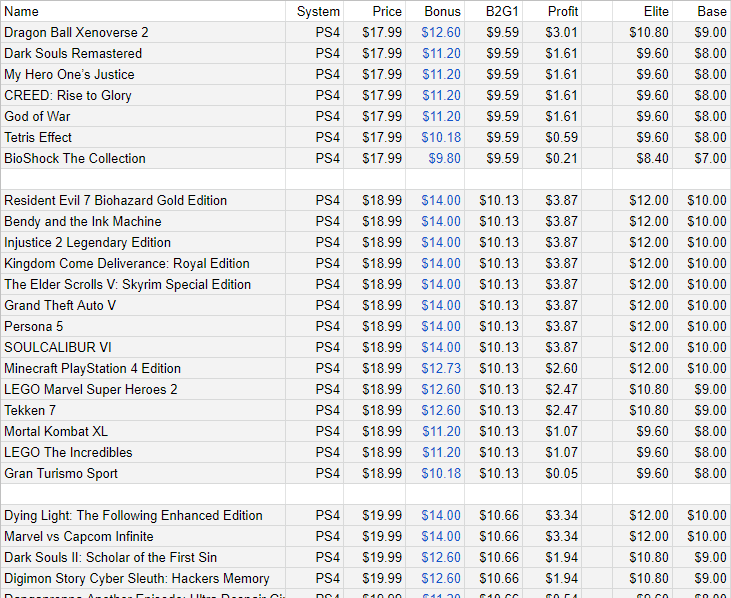Select BioShock The Collection profit $0.21
Image resolution: width=731 pixels, height=598 pixels.
tap(552, 158)
